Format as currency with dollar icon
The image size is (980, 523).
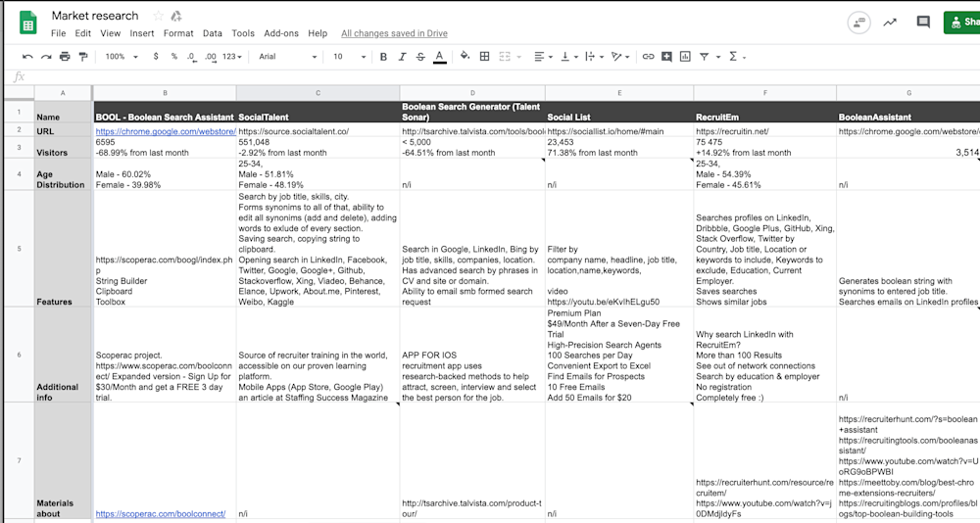pyautogui.click(x=156, y=57)
